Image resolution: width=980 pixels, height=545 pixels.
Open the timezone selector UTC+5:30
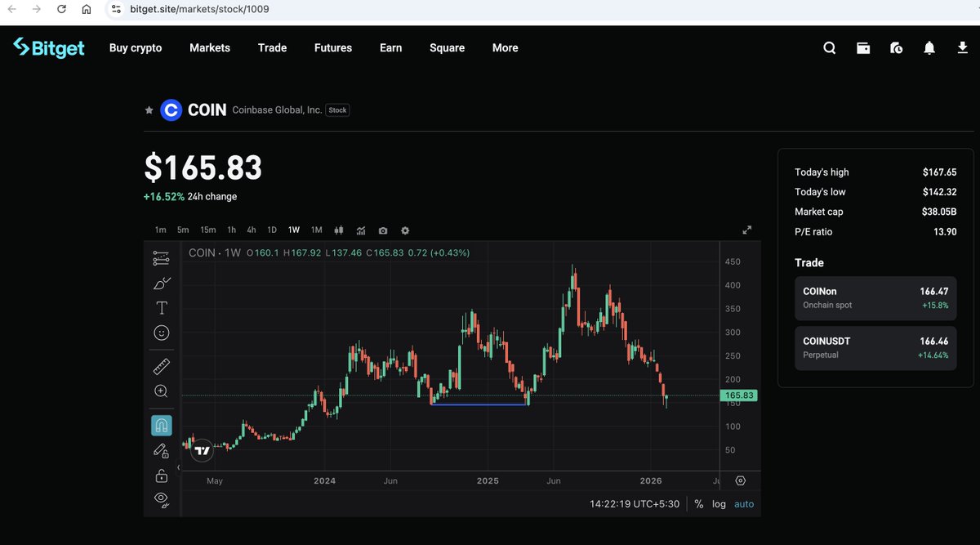coord(635,504)
